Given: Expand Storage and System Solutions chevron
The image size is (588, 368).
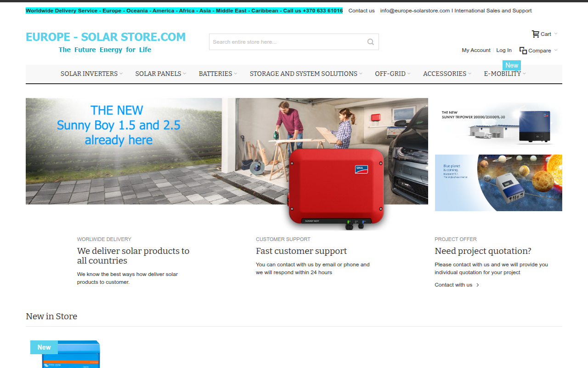Looking at the screenshot, I should tap(361, 74).
